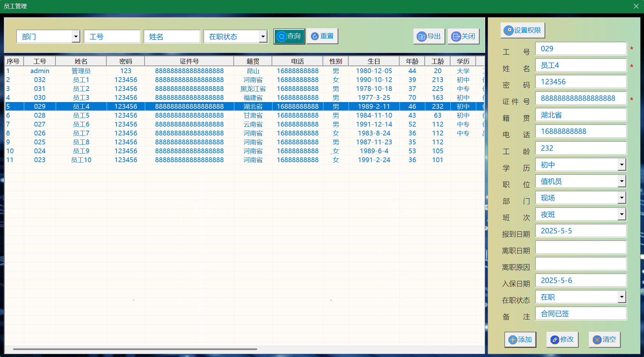Click the 序号 column header
Image resolution: width=644 pixels, height=357 pixels.
tap(14, 61)
